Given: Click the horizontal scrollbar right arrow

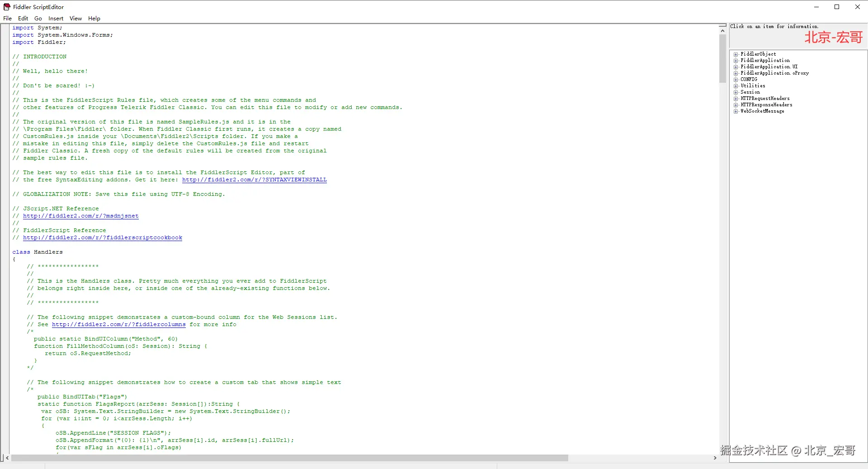Looking at the screenshot, I should tap(715, 458).
